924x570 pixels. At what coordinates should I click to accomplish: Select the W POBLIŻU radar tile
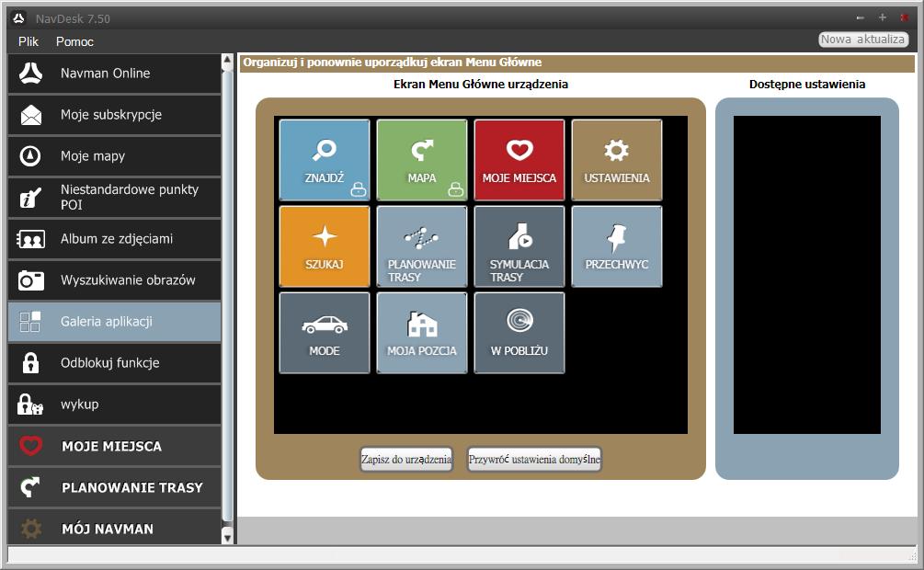coord(519,333)
